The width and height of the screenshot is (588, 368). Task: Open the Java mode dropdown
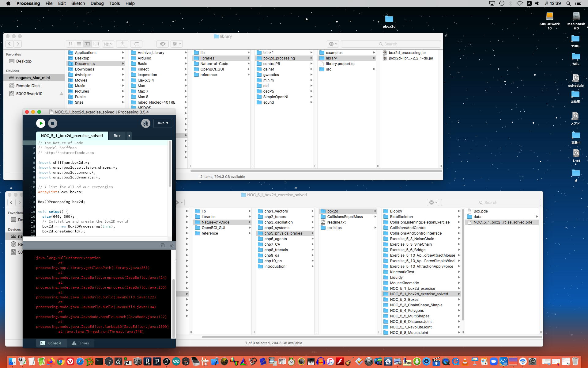pyautogui.click(x=163, y=123)
